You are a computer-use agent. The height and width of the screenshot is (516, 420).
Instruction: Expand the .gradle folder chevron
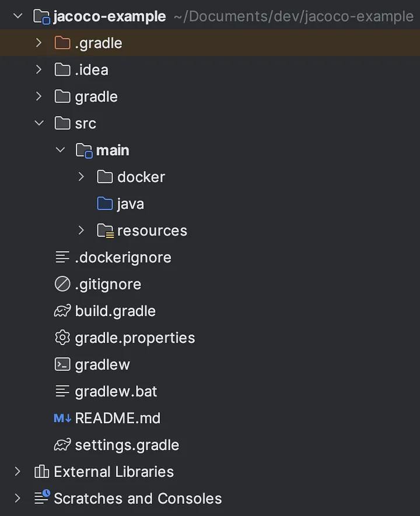coord(38,43)
